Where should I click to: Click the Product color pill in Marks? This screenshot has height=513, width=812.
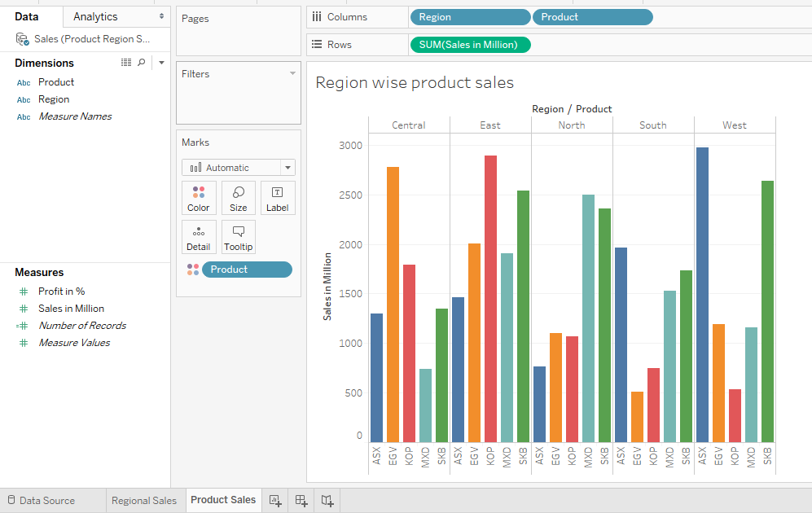click(x=246, y=270)
